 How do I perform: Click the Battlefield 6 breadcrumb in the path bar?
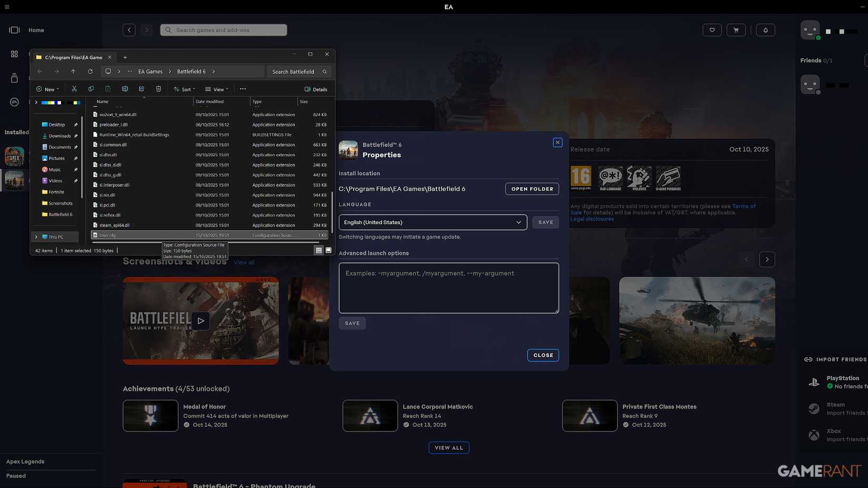191,71
